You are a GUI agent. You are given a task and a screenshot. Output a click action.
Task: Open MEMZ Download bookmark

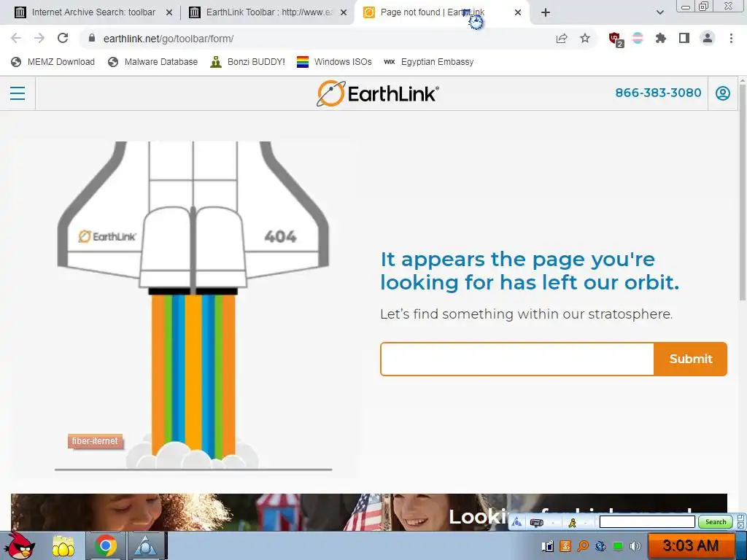(53, 62)
